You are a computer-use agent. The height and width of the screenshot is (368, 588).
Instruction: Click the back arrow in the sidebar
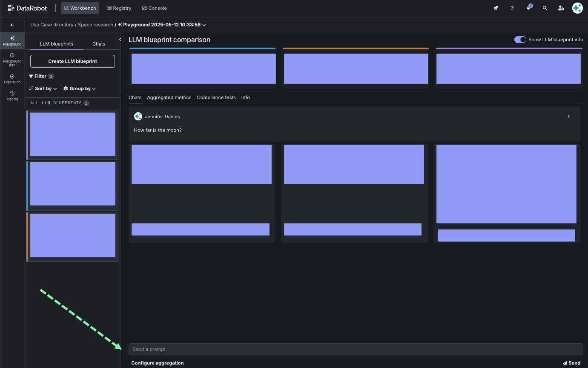click(x=12, y=25)
